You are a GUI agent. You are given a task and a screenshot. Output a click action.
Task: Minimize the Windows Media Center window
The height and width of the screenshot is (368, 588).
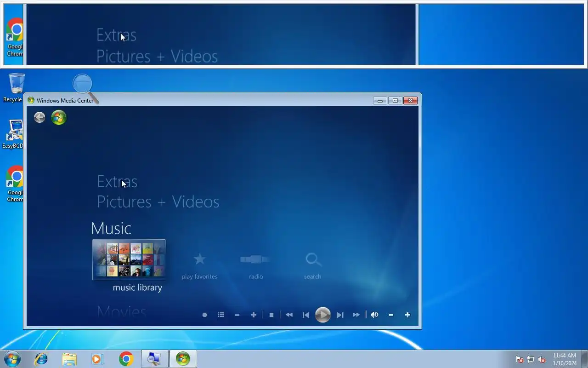pos(380,100)
